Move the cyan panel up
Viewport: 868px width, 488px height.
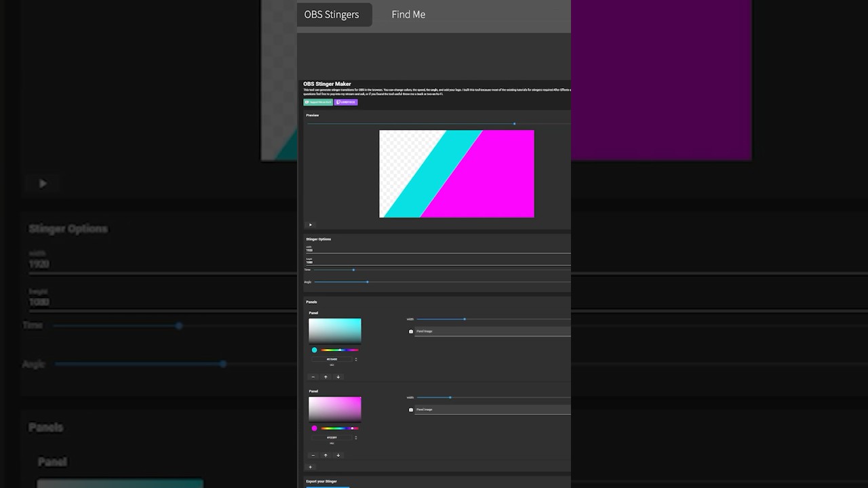pyautogui.click(x=325, y=377)
